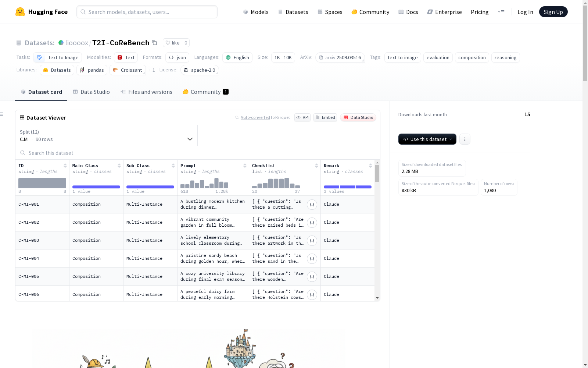Screen dimensions: 588x368
Task: Click the dataset viewer scroll-down arrow
Action: click(377, 298)
